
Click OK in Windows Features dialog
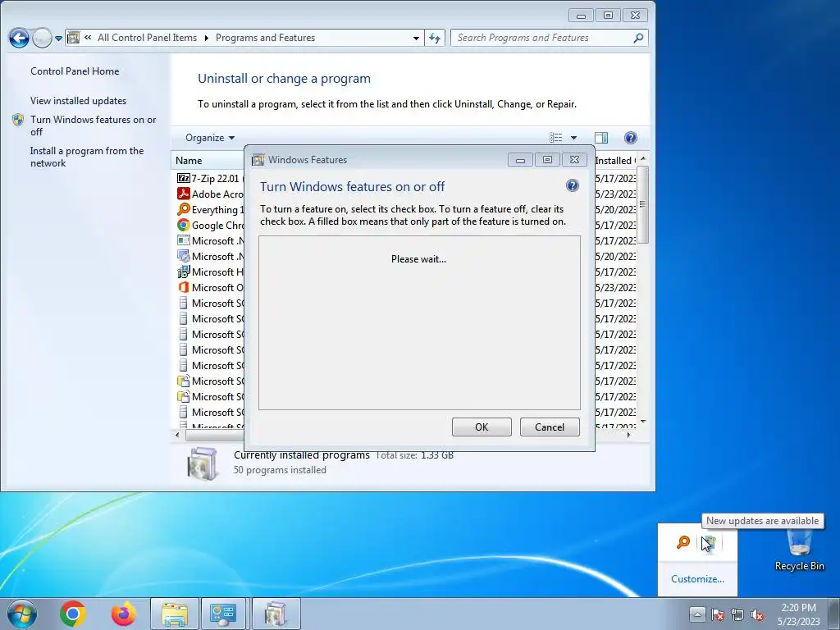click(x=482, y=427)
